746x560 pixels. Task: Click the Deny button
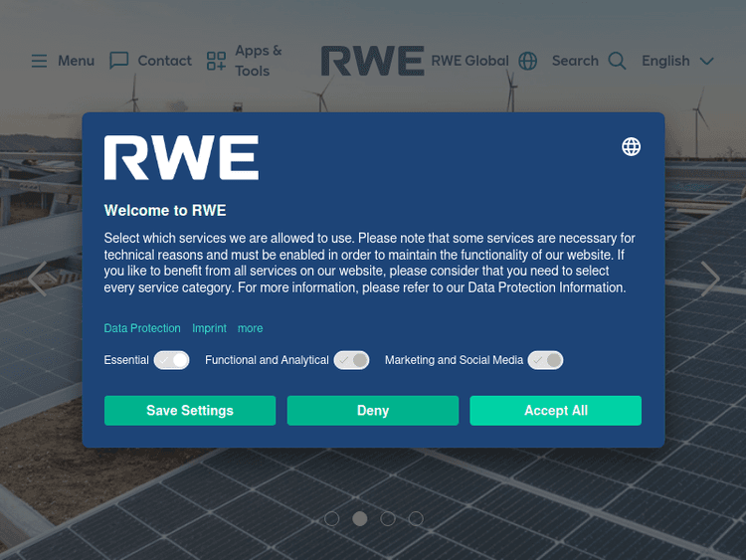(x=373, y=410)
